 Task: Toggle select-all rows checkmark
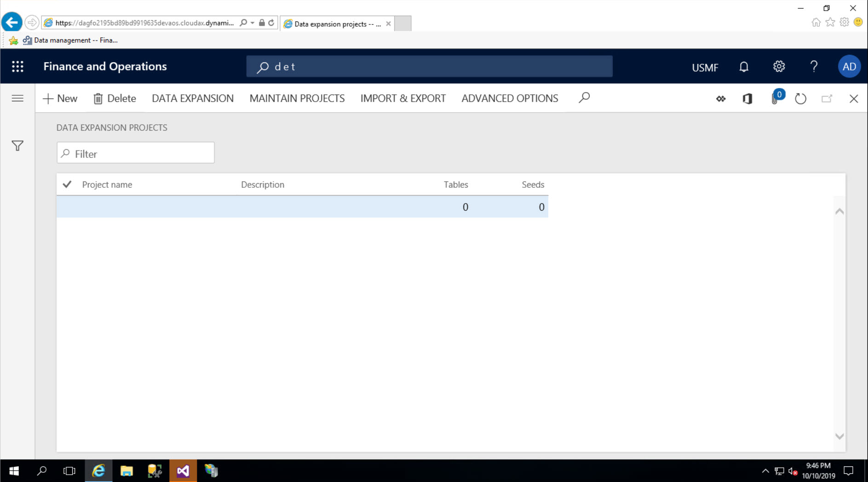coord(67,185)
